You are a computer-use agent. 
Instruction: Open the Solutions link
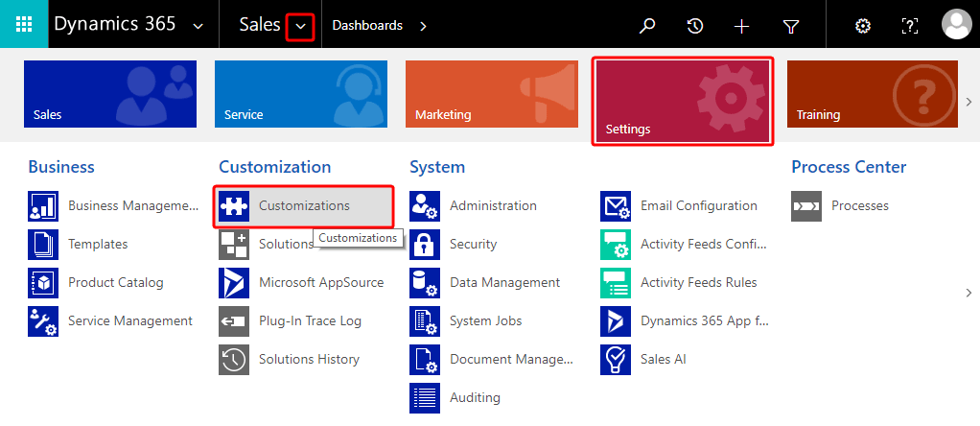(x=287, y=244)
